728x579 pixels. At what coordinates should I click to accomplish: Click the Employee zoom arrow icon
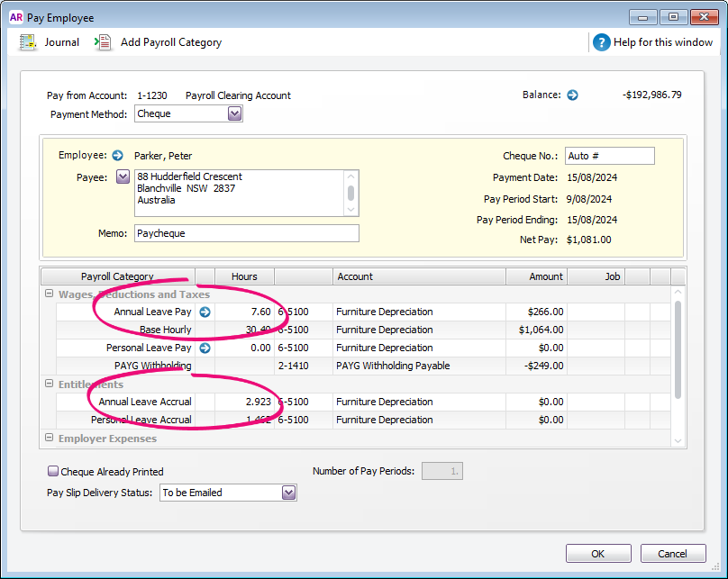[x=117, y=156]
